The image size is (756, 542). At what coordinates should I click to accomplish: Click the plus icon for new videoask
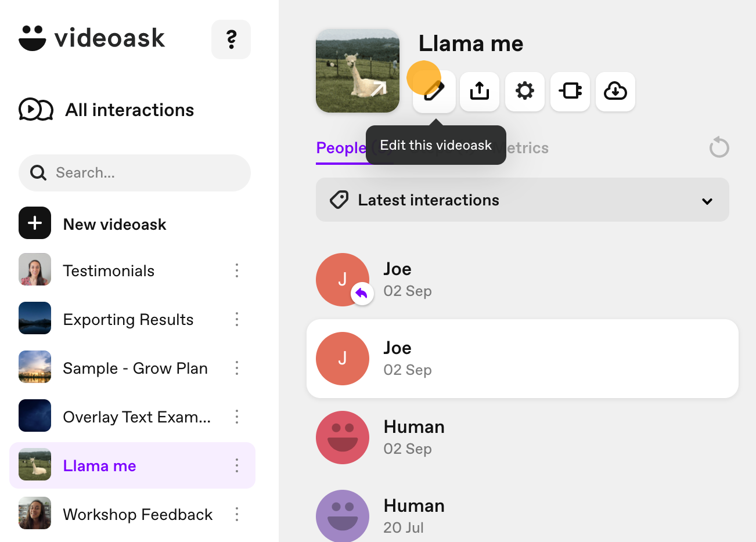pyautogui.click(x=35, y=223)
